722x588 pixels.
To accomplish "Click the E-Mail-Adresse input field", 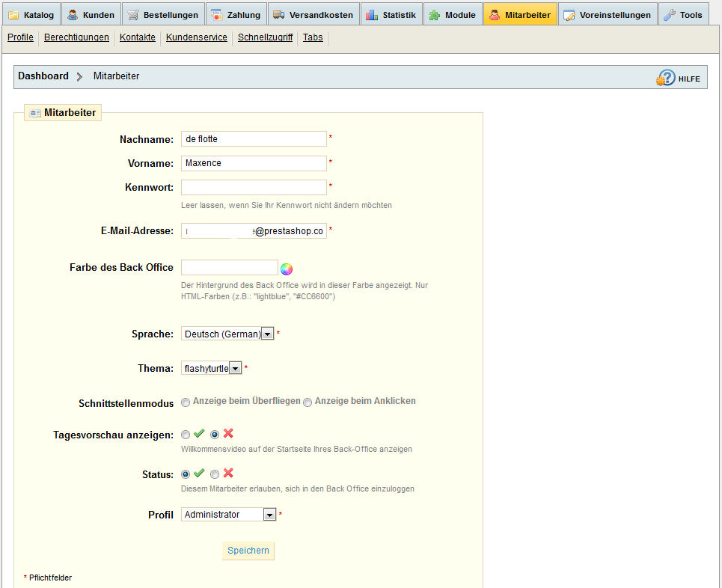I will pyautogui.click(x=254, y=230).
